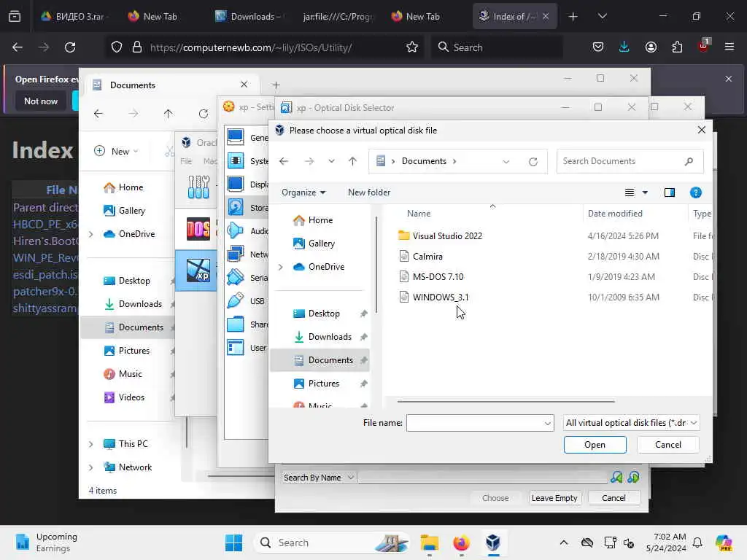Reload the current Firefox page

[x=70, y=47]
